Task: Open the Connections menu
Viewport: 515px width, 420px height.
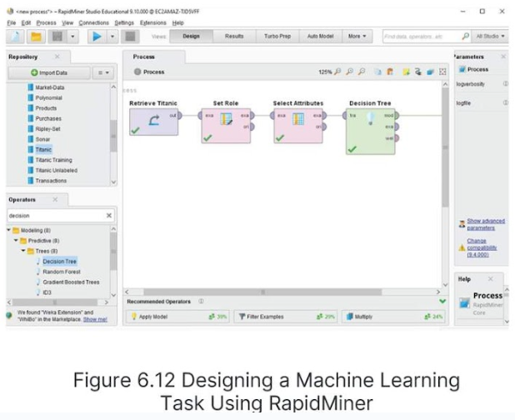Action: pyautogui.click(x=93, y=23)
